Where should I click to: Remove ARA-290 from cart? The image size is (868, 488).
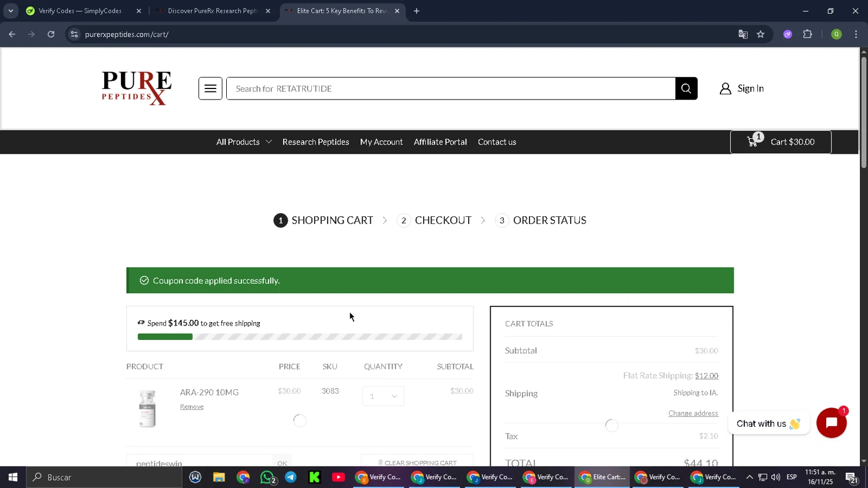[192, 406]
